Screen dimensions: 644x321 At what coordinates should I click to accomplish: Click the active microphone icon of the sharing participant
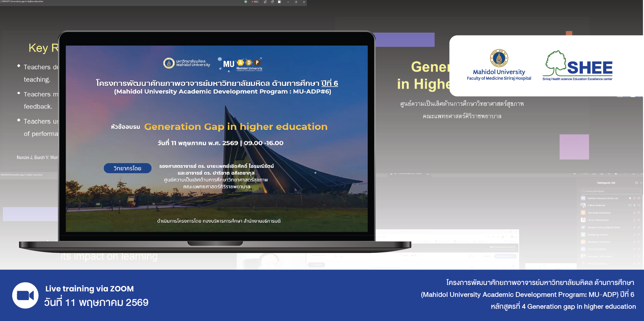pos(635,205)
